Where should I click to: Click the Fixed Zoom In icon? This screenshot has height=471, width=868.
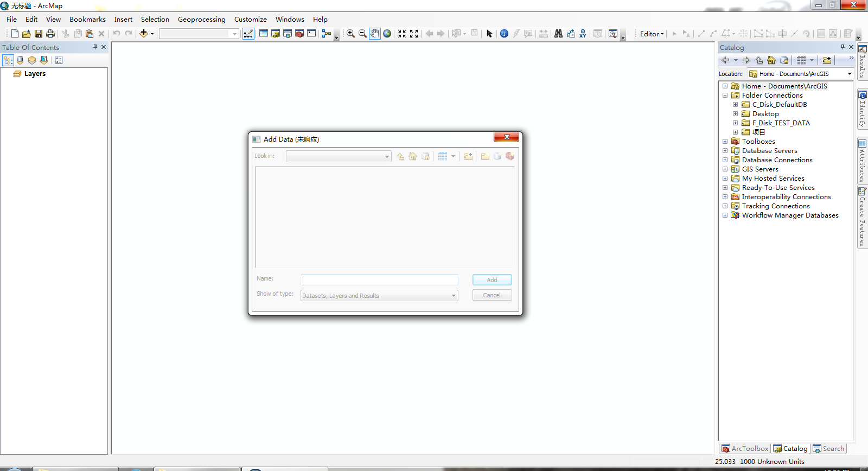(402, 34)
